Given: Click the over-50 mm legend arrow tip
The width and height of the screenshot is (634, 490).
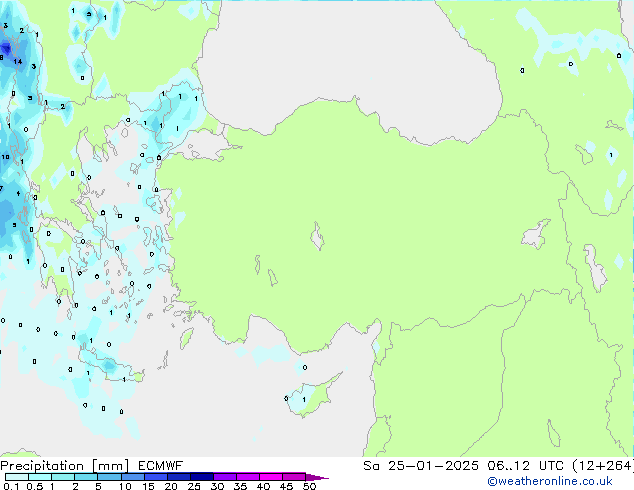Looking at the screenshot, I should [317, 477].
